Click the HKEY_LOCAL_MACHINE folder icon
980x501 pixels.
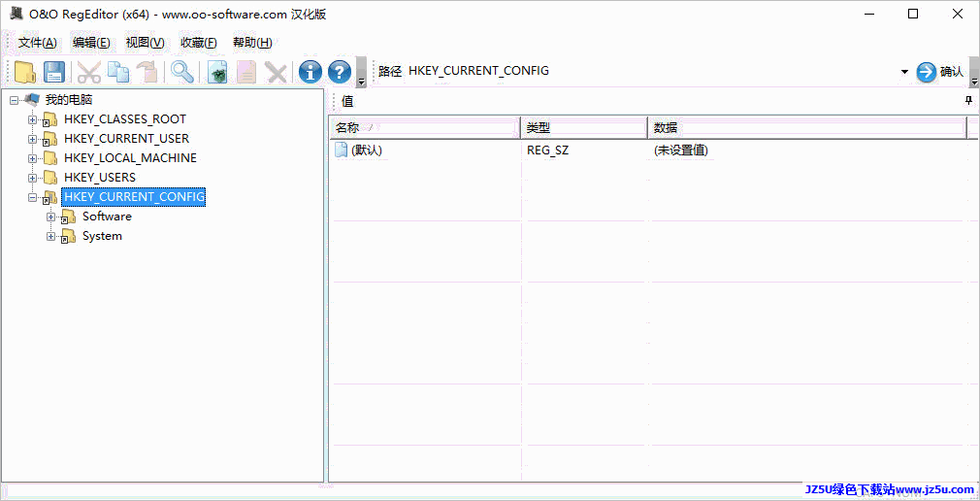[50, 158]
